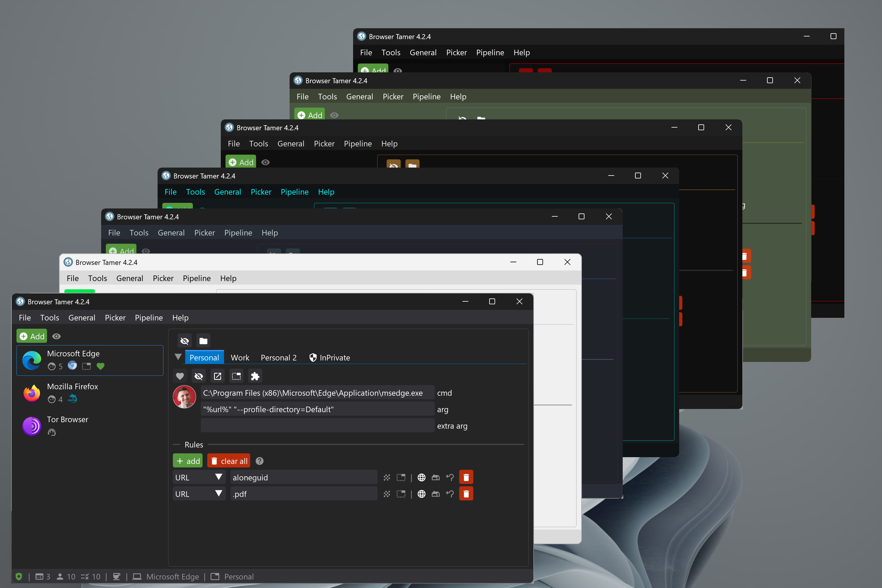Toggle the eye icon beside Add in green-theme window
The height and width of the screenshot is (588, 882).
(334, 115)
